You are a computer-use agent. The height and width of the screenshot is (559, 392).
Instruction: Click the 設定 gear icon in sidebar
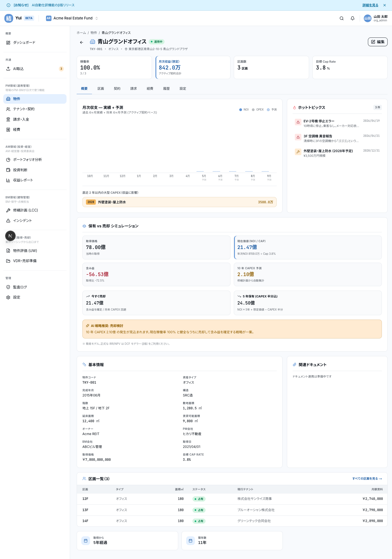8,297
